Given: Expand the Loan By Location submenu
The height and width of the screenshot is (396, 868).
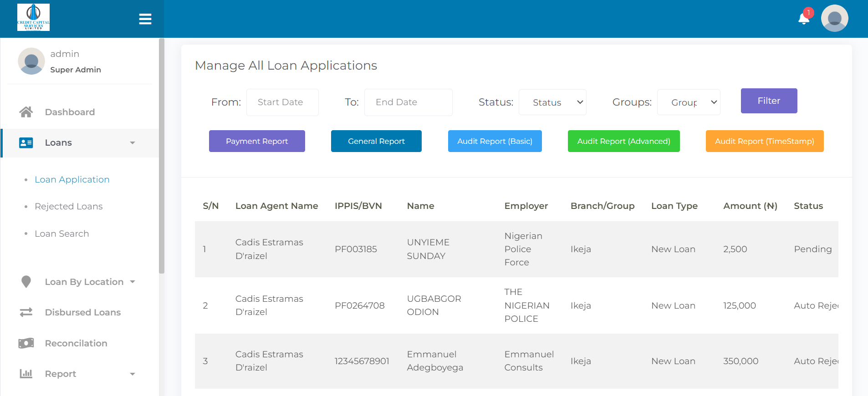Looking at the screenshot, I should tap(84, 282).
